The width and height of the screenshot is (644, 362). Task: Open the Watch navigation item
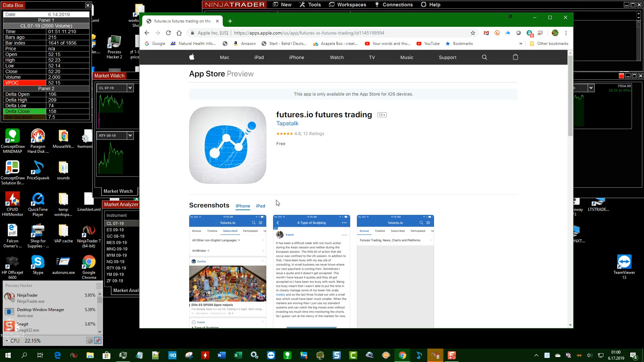337,57
